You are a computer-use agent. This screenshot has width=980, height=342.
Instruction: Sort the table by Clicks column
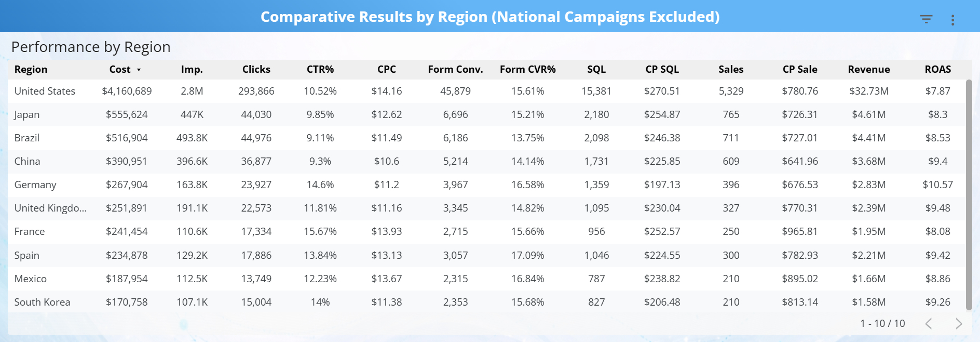point(256,69)
